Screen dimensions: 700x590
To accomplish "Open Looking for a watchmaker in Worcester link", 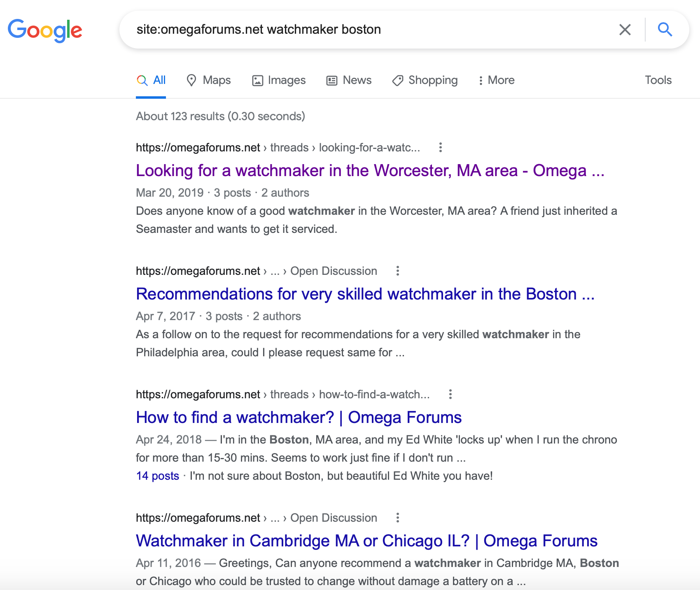I will pyautogui.click(x=369, y=170).
